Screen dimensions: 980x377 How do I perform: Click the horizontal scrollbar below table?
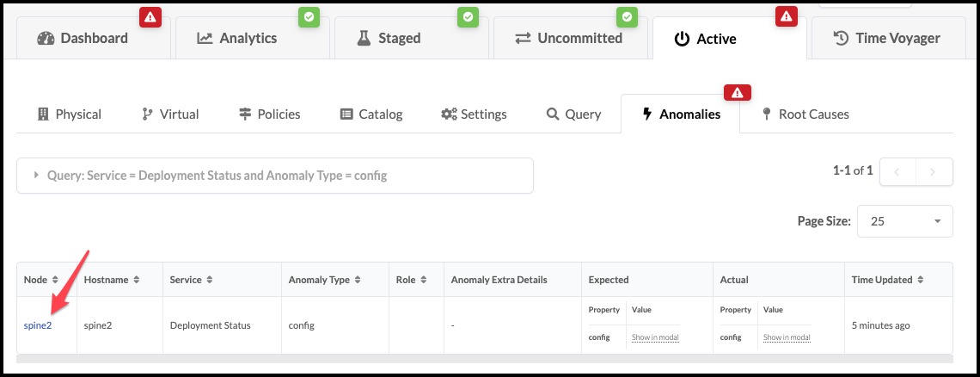click(484, 358)
